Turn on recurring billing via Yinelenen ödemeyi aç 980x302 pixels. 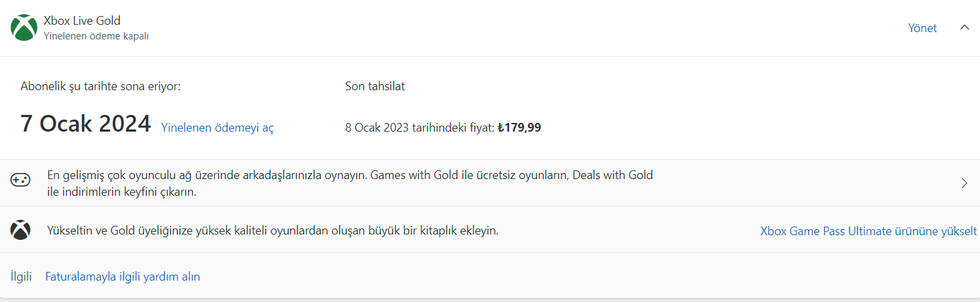(217, 128)
